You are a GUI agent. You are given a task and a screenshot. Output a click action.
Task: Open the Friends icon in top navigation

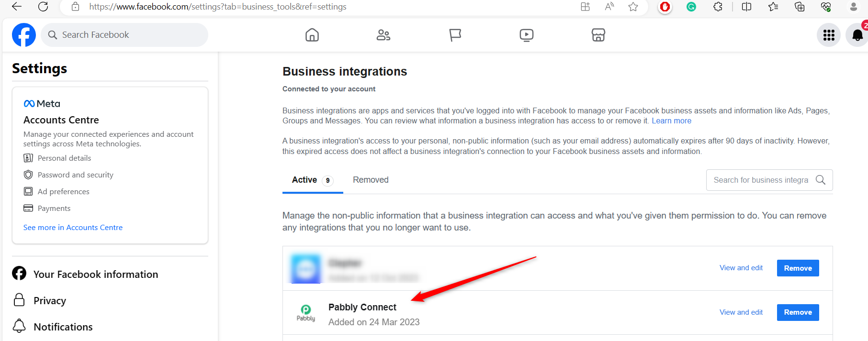(383, 35)
